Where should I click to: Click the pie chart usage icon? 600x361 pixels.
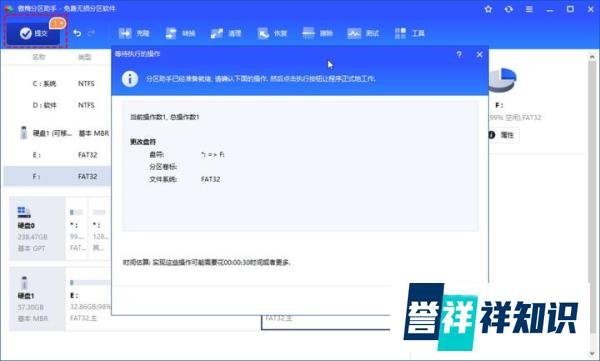pyautogui.click(x=502, y=80)
